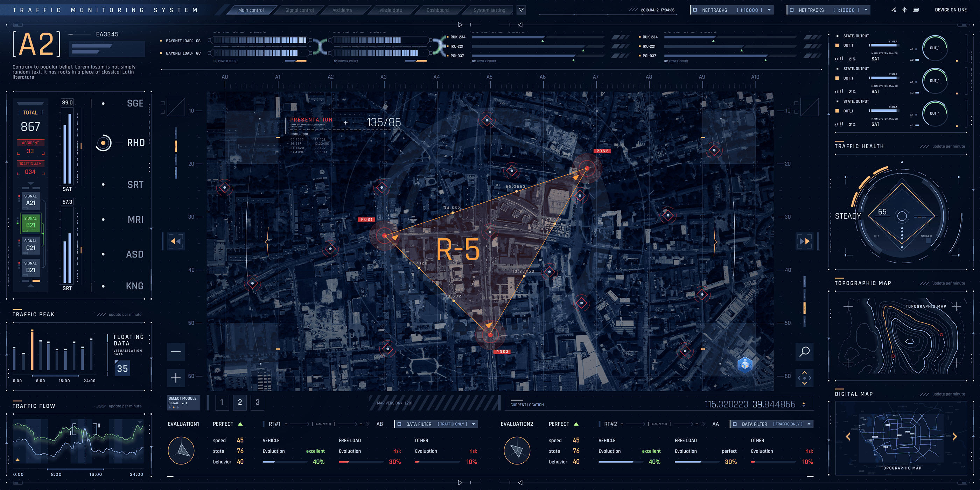This screenshot has width=980, height=490.
Task: Select the ASD signal status icon
Action: pos(103,254)
